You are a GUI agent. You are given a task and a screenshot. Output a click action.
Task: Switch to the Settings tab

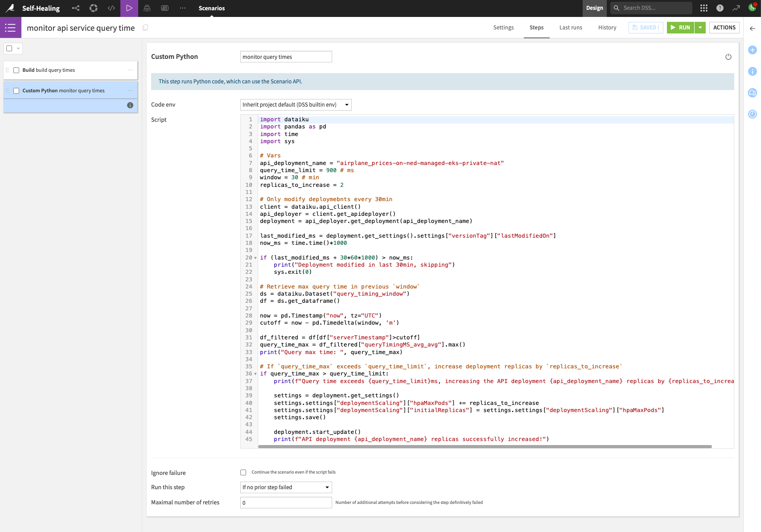coord(503,28)
